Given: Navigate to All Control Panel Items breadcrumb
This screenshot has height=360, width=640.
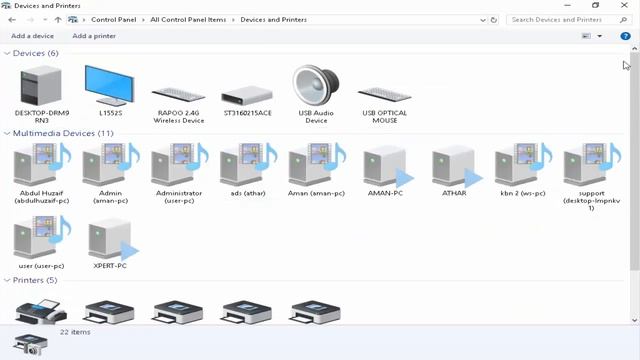Looking at the screenshot, I should 188,20.
